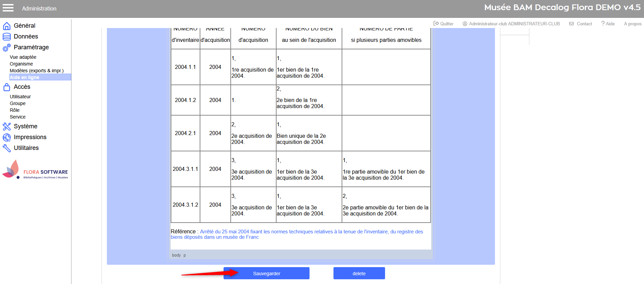This screenshot has width=644, height=284.
Task: Click the Système tools icon
Action: pyautogui.click(x=6, y=127)
